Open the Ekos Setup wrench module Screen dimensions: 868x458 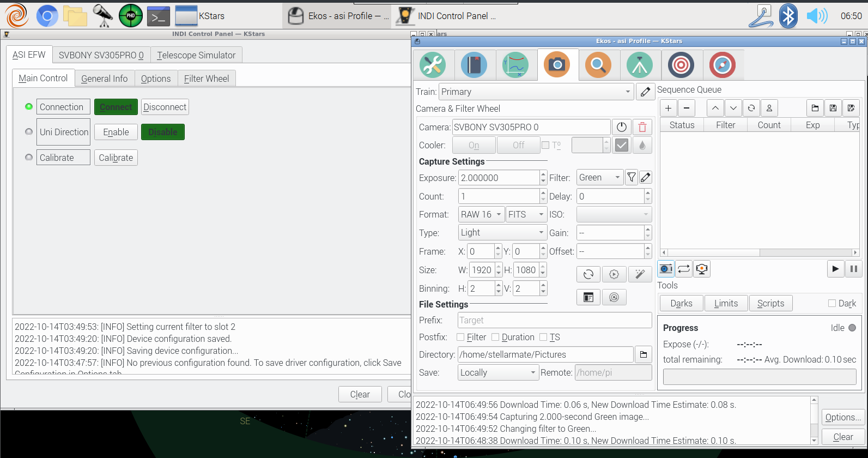tap(433, 65)
